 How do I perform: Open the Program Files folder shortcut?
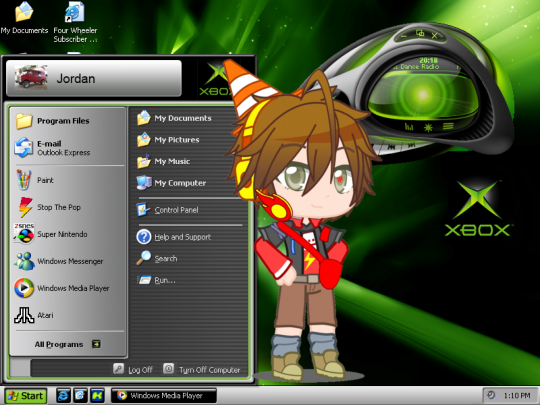[67, 121]
